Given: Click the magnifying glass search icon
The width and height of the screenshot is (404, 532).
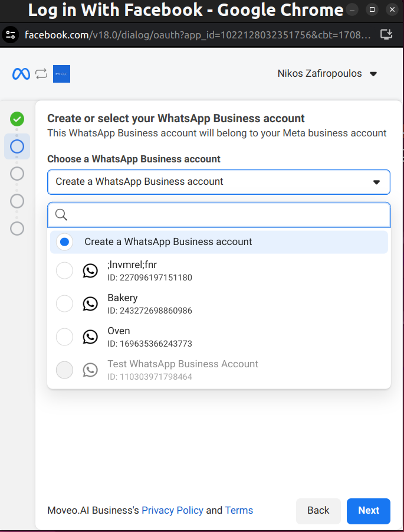Looking at the screenshot, I should click(61, 214).
